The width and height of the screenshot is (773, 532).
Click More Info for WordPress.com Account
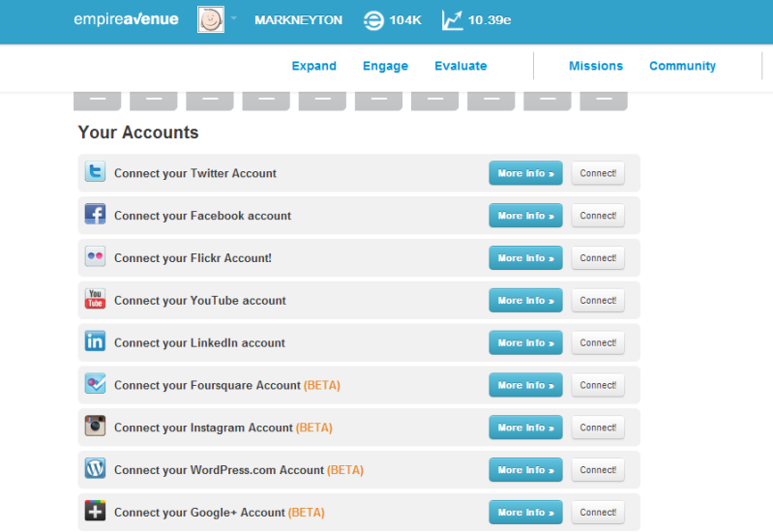[x=525, y=470]
